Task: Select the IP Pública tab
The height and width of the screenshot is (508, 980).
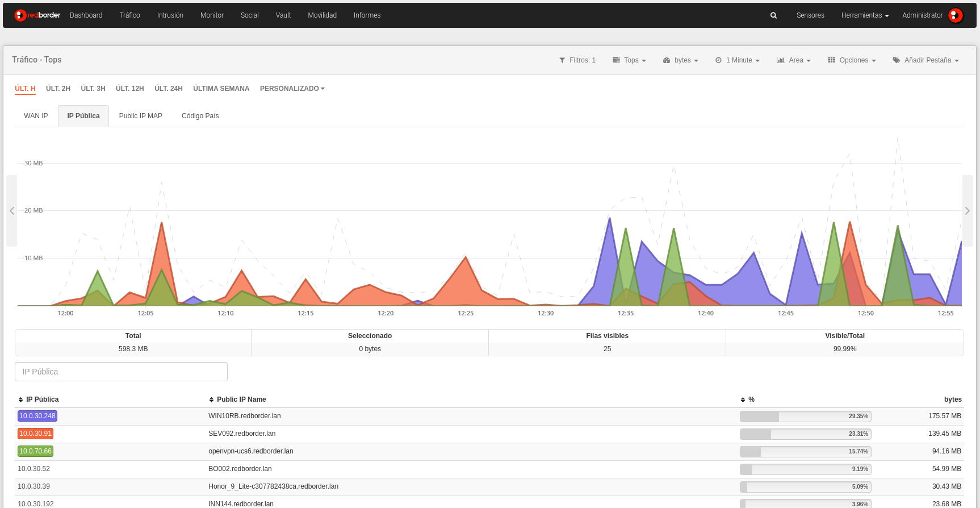Action: [83, 116]
